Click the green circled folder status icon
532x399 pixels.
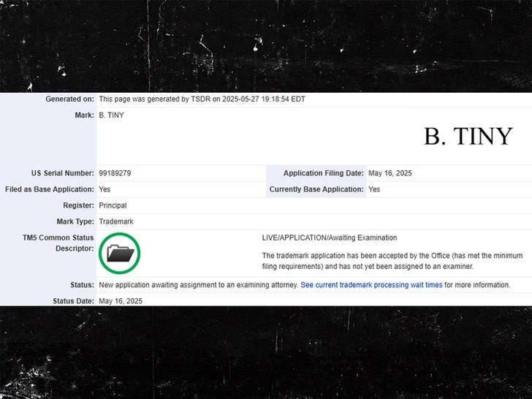[x=120, y=254]
